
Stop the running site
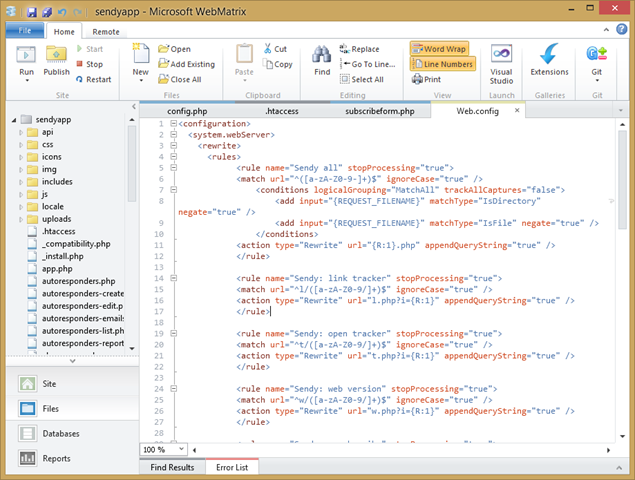[89, 64]
